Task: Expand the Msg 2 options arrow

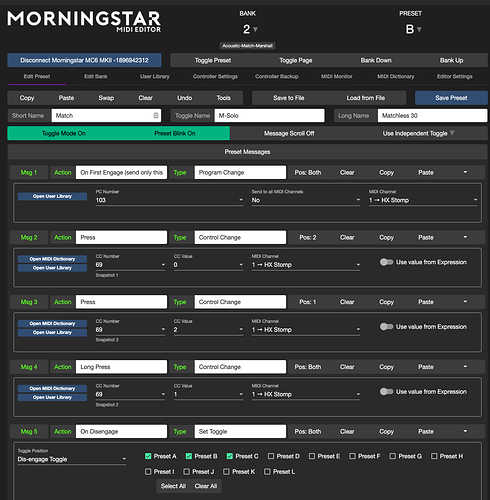Action: click(x=465, y=237)
